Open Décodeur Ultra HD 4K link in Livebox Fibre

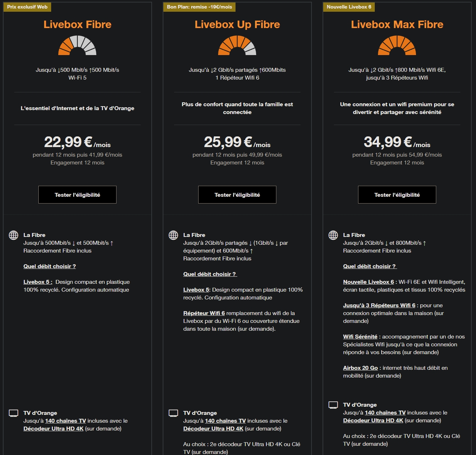click(x=53, y=429)
